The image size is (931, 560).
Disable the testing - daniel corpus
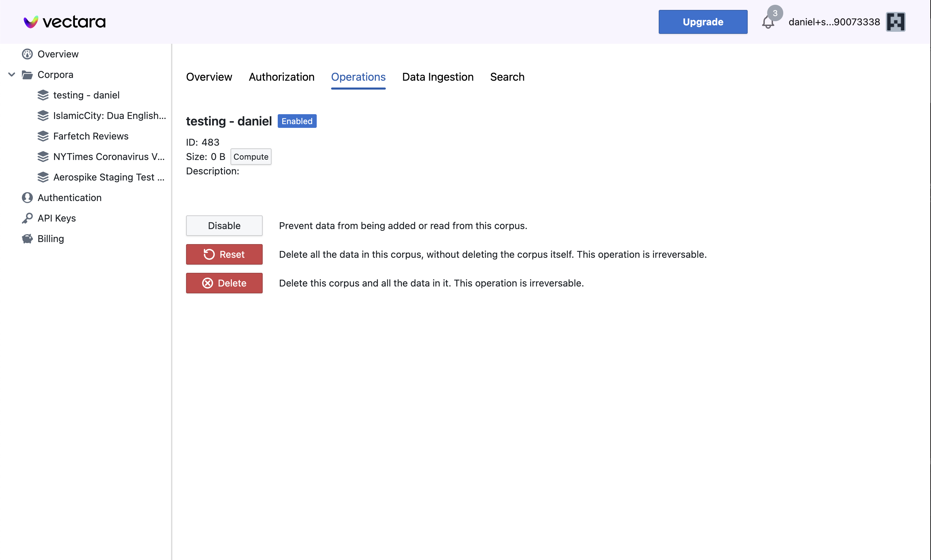(224, 225)
